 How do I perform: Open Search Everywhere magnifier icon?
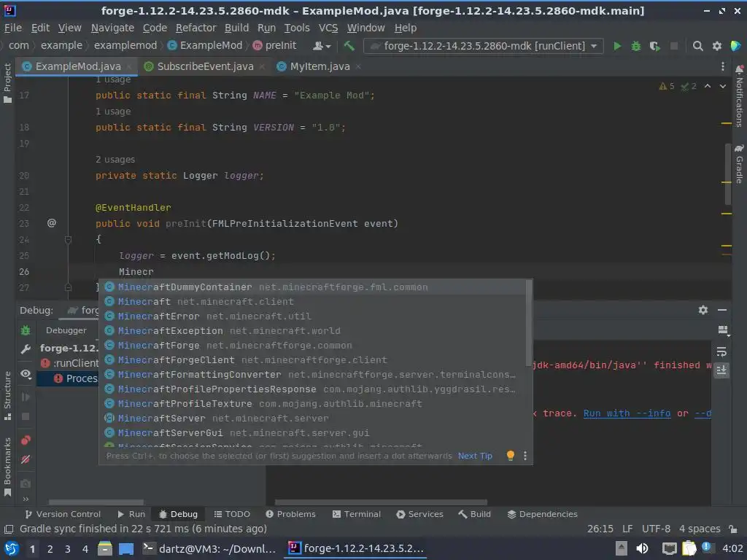[x=697, y=46]
